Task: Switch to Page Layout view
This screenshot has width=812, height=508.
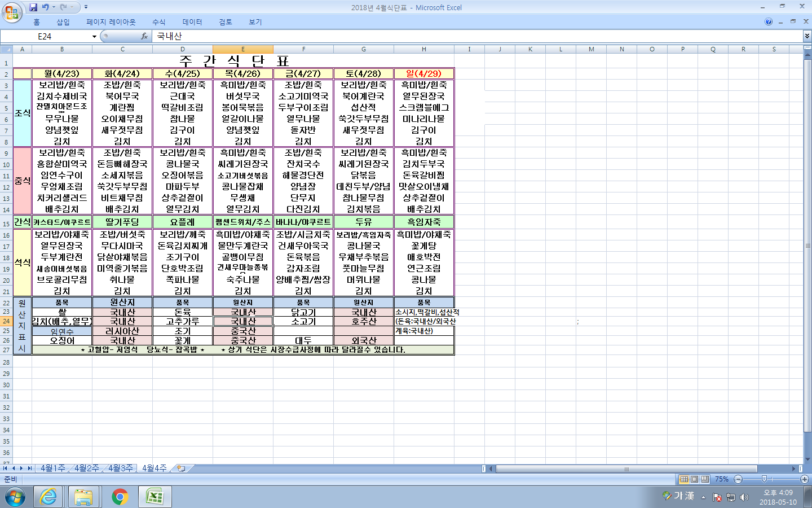Action: click(694, 479)
